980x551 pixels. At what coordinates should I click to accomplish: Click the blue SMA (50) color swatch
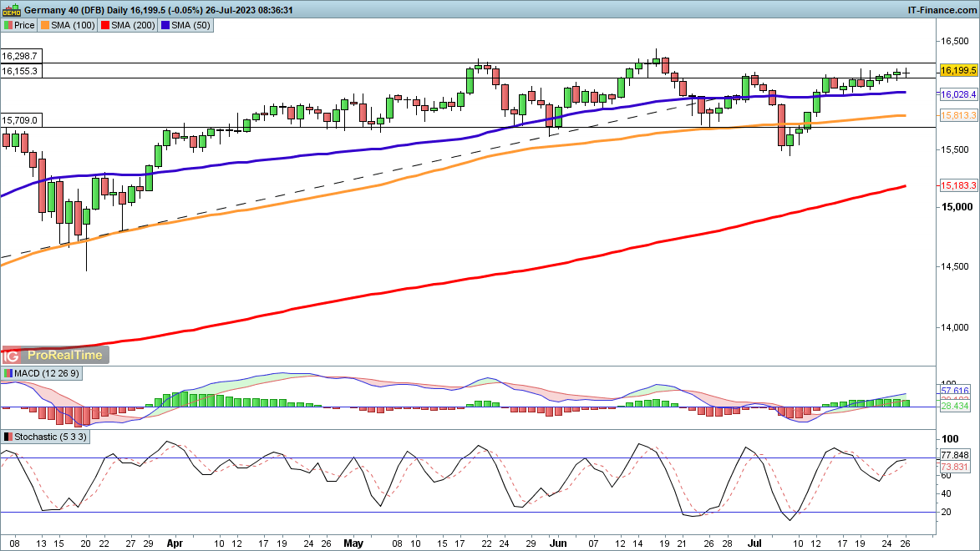point(165,25)
